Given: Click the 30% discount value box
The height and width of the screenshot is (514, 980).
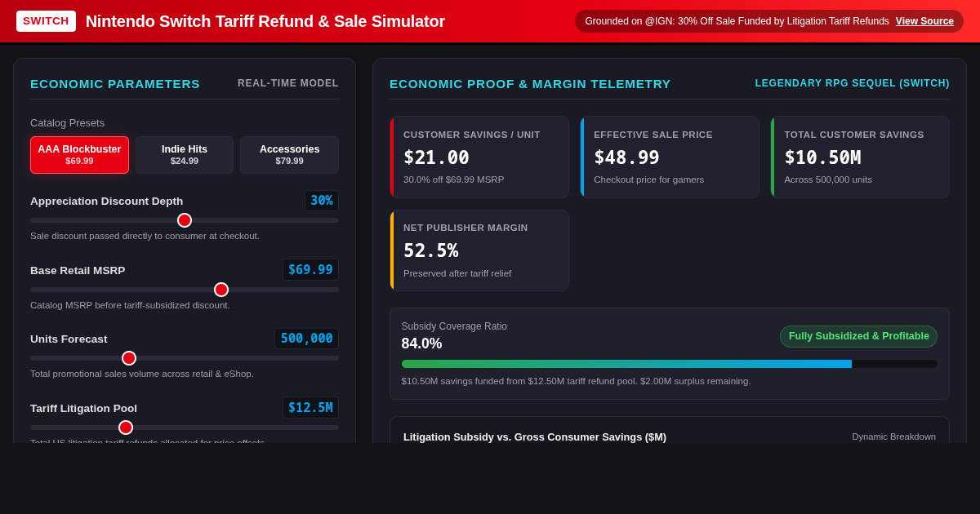Looking at the screenshot, I should 322,201.
